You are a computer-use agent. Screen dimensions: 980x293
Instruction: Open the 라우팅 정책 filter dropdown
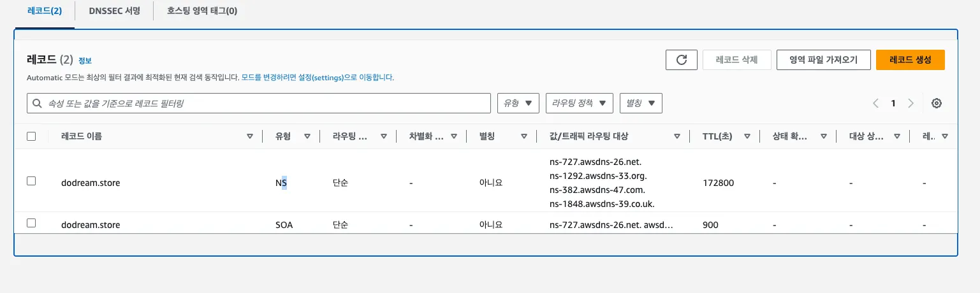click(579, 103)
